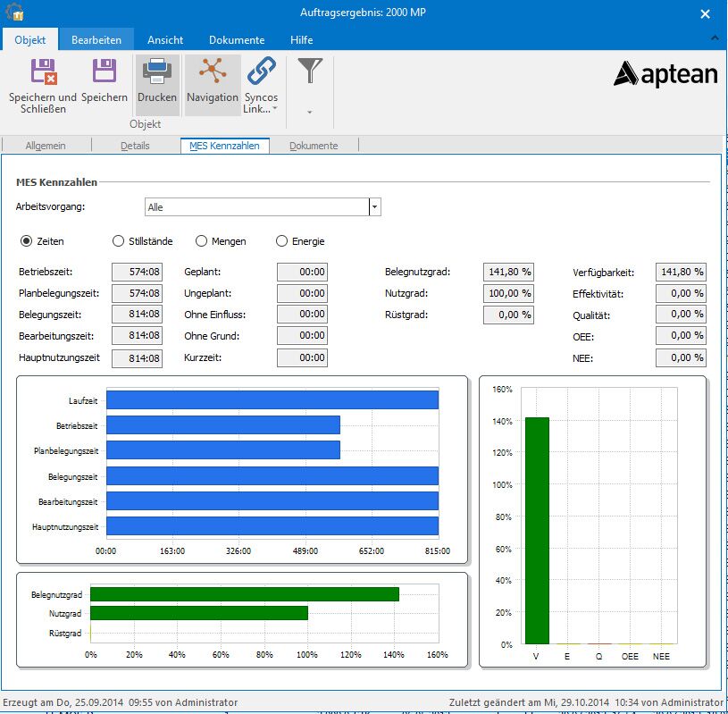The image size is (728, 714).
Task: Collapse the ribbon using the chevron
Action: (x=715, y=39)
